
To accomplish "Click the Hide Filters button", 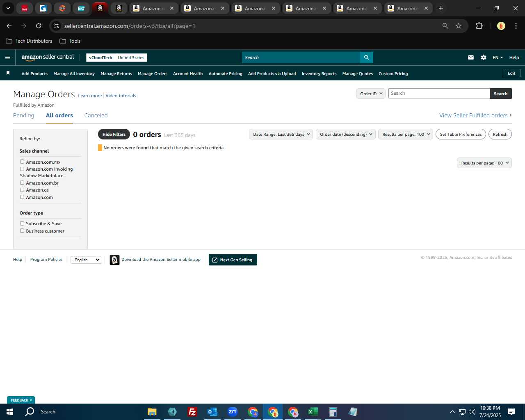I will tap(114, 134).
